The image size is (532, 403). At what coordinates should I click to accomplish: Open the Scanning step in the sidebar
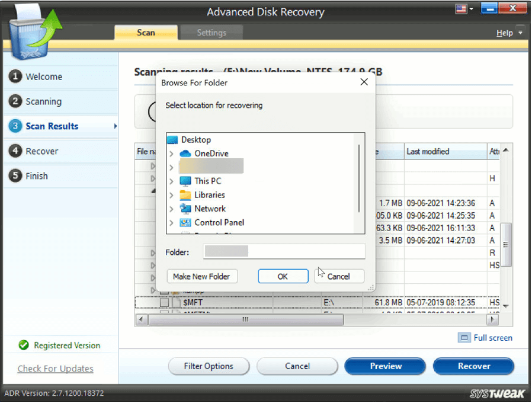44,101
